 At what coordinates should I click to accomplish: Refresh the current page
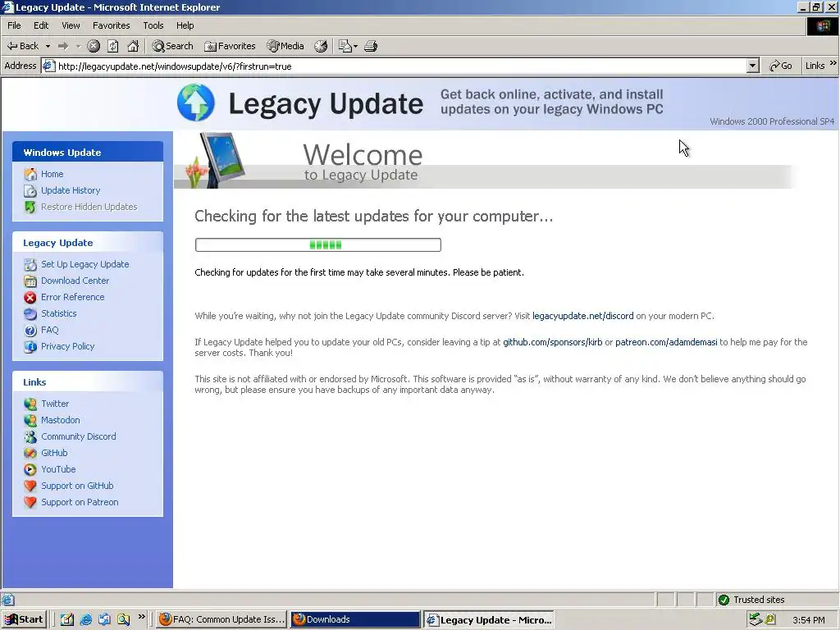113,46
